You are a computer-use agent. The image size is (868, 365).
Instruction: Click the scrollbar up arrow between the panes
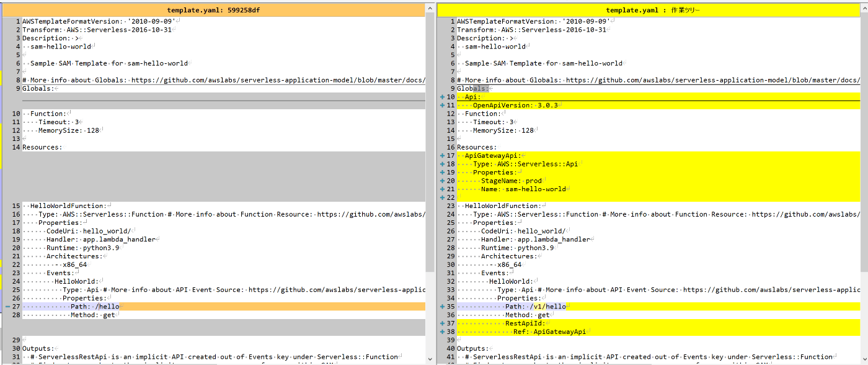(x=430, y=9)
